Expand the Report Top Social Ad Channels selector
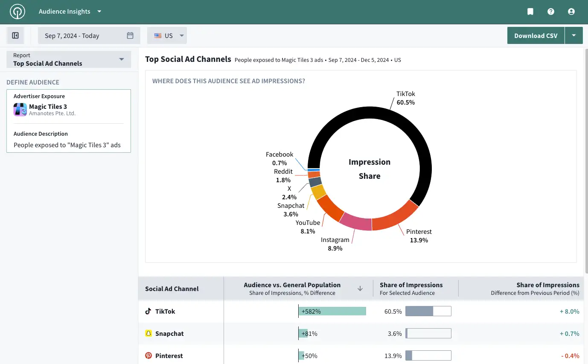 [69, 59]
